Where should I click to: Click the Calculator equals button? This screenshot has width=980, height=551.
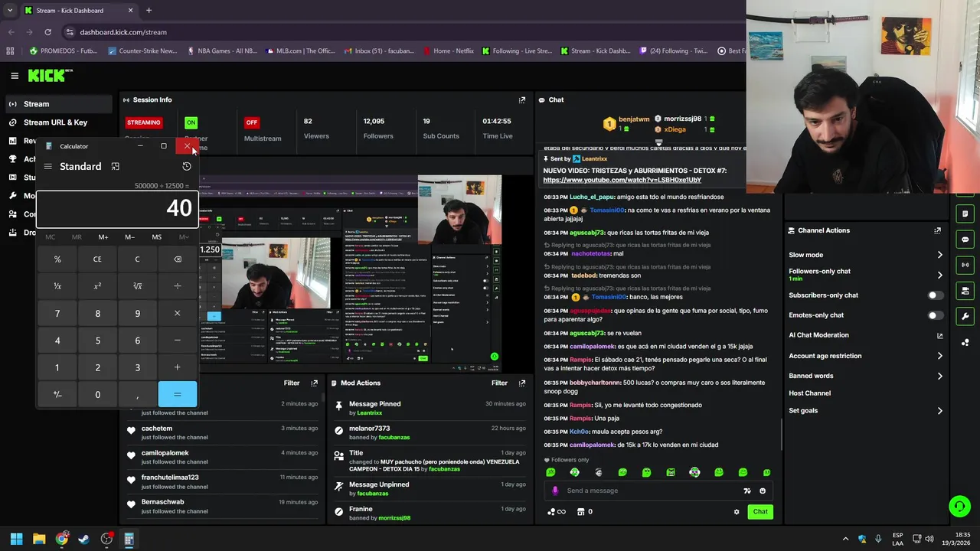point(177,394)
